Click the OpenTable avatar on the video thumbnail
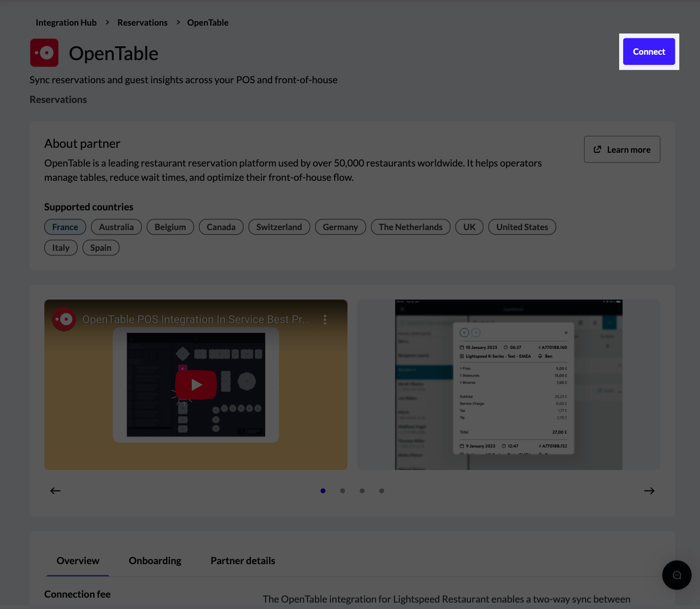This screenshot has width=700, height=609. (x=65, y=319)
